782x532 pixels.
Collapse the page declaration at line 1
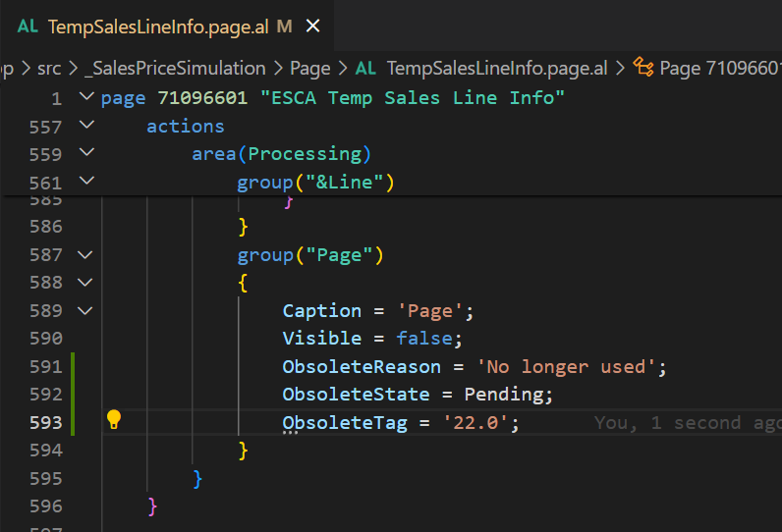coord(86,96)
